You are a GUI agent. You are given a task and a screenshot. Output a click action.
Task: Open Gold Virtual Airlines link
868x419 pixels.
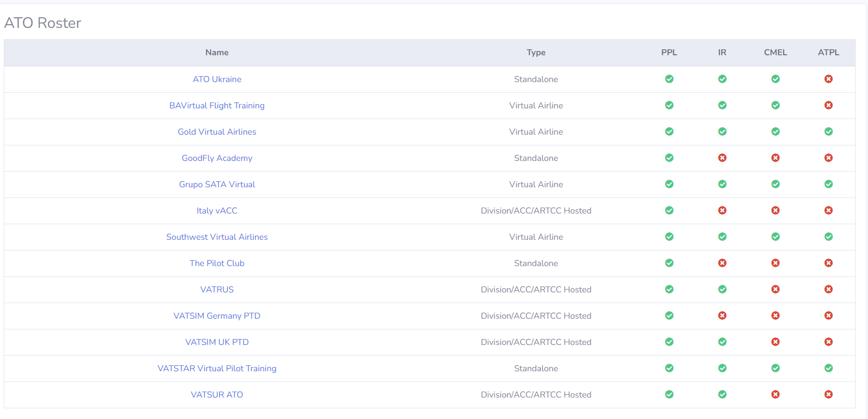217,132
